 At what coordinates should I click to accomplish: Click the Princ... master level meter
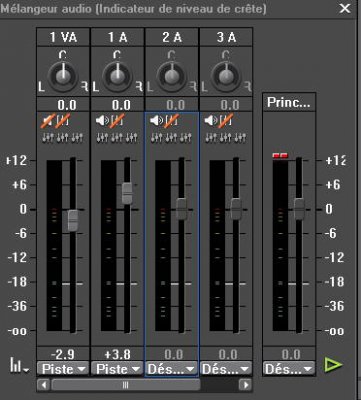coord(280,246)
